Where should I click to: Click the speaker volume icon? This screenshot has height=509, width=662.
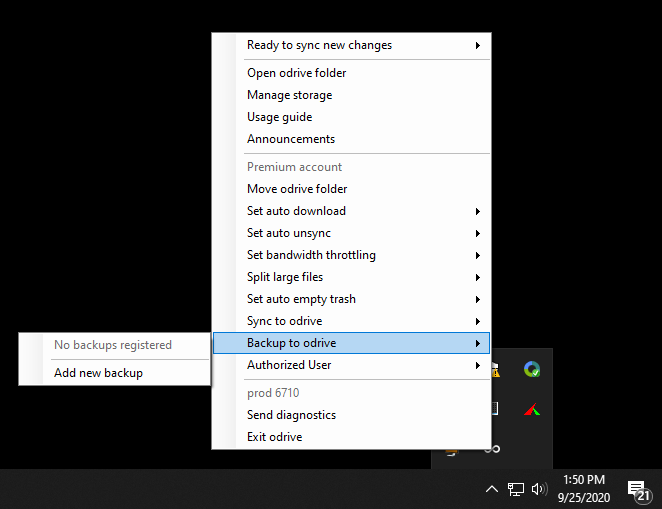540,489
